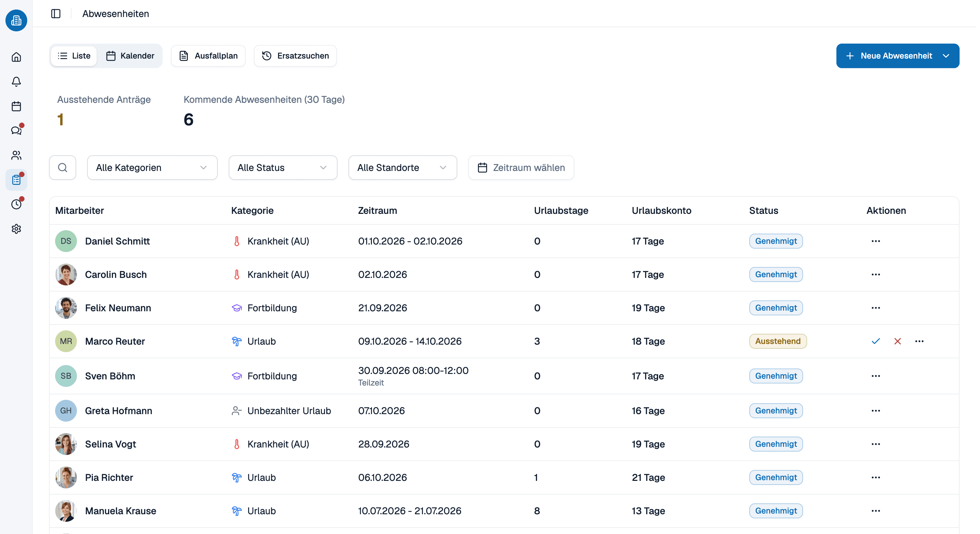The width and height of the screenshot is (980, 534).
Task: Open more actions for Greta Hofmann
Action: click(x=876, y=411)
